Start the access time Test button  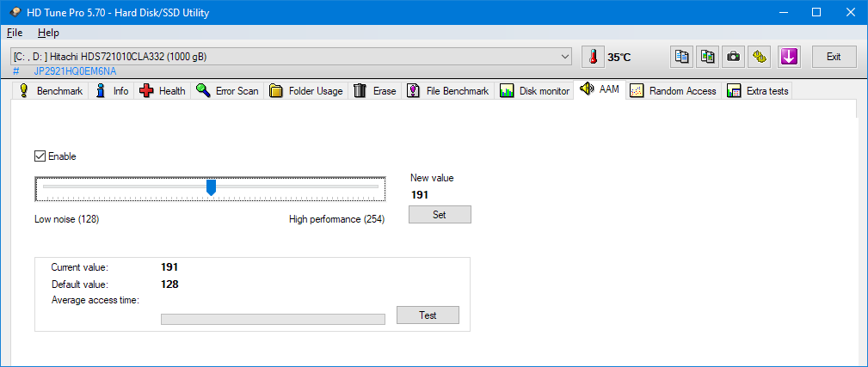click(428, 315)
